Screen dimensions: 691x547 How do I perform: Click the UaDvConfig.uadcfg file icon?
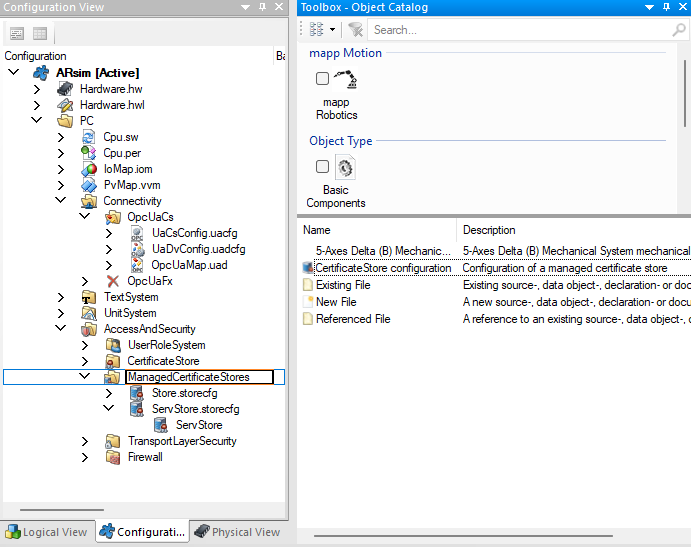pos(137,249)
